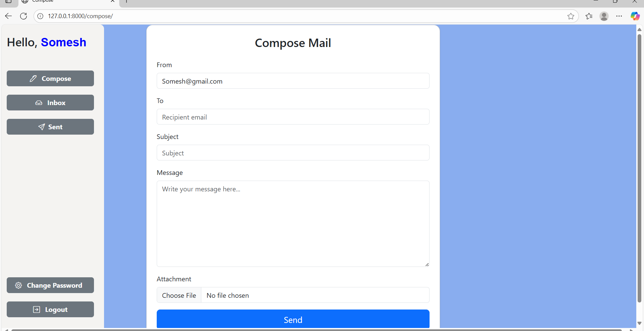Close the Compose browser tab
Screen dimensions: 644x331
pyautogui.click(x=113, y=1)
